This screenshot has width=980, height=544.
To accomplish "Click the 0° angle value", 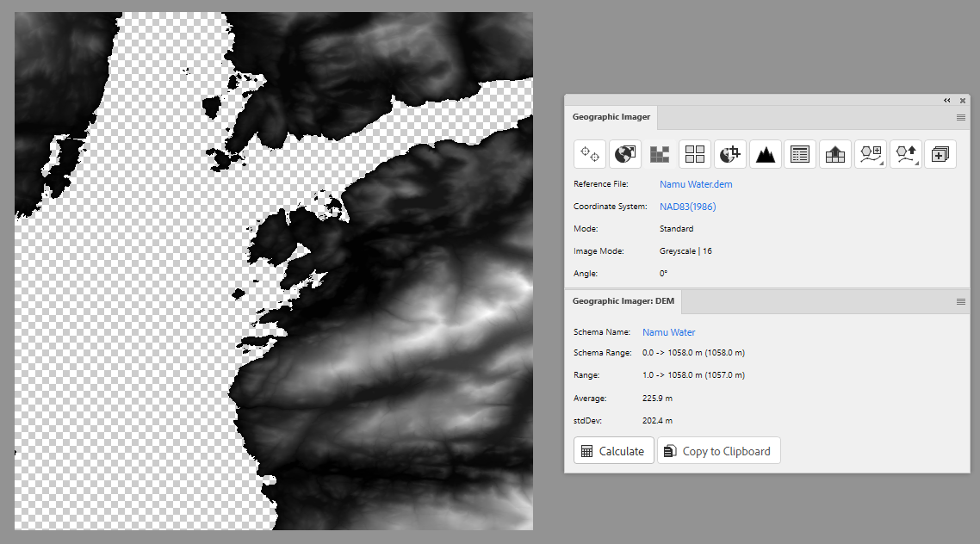I will click(x=663, y=274).
